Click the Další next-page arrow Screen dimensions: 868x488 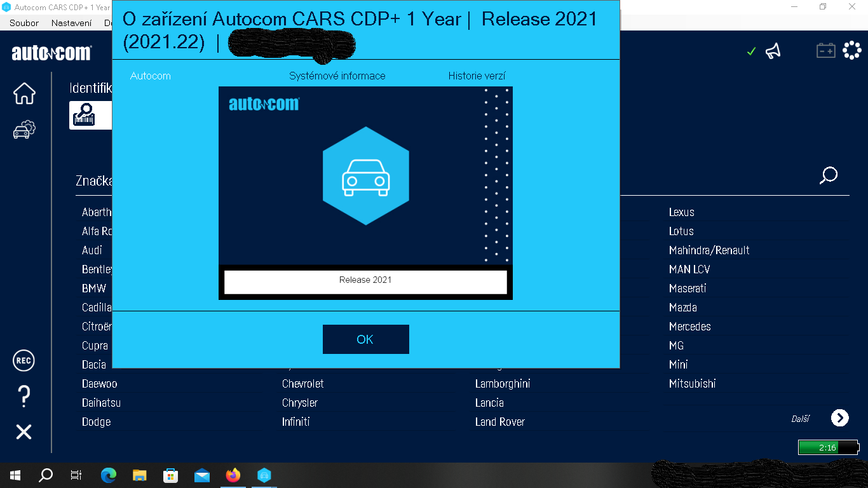pyautogui.click(x=839, y=417)
